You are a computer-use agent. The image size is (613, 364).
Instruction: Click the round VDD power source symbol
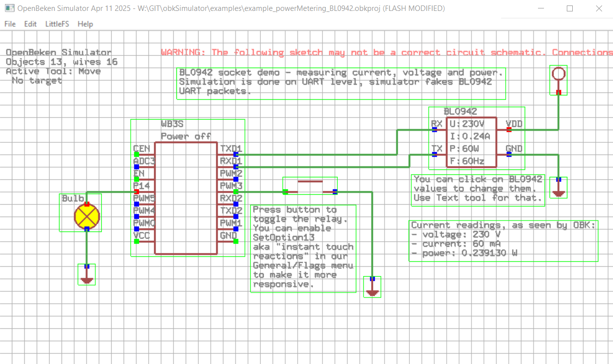[x=558, y=74]
